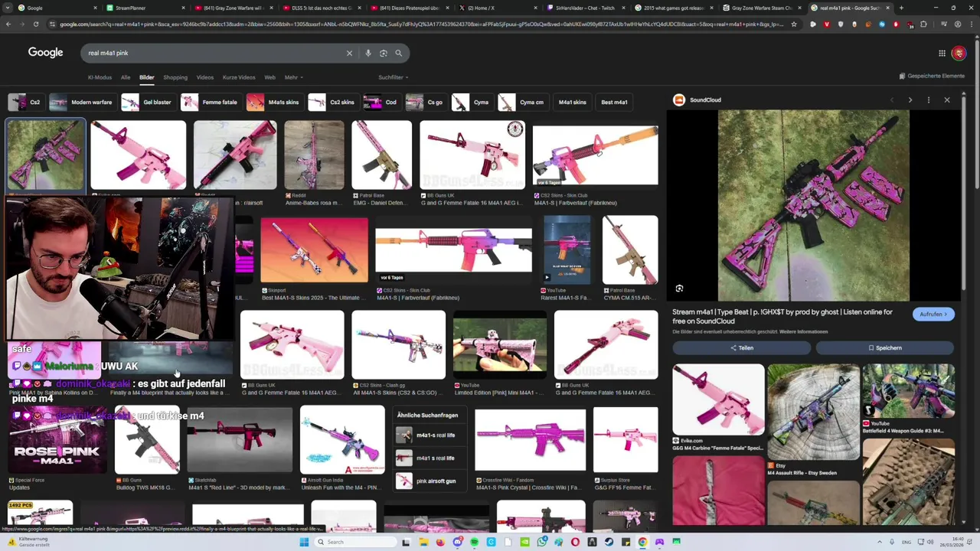Show hidden system tray icons chevron
The image size is (980, 551).
pos(878,542)
